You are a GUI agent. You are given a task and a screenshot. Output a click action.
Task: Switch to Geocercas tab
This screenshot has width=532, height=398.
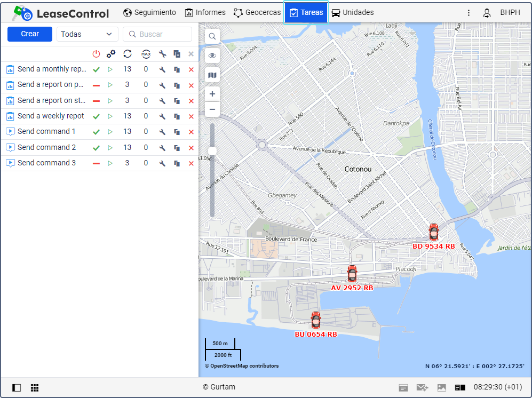click(257, 13)
